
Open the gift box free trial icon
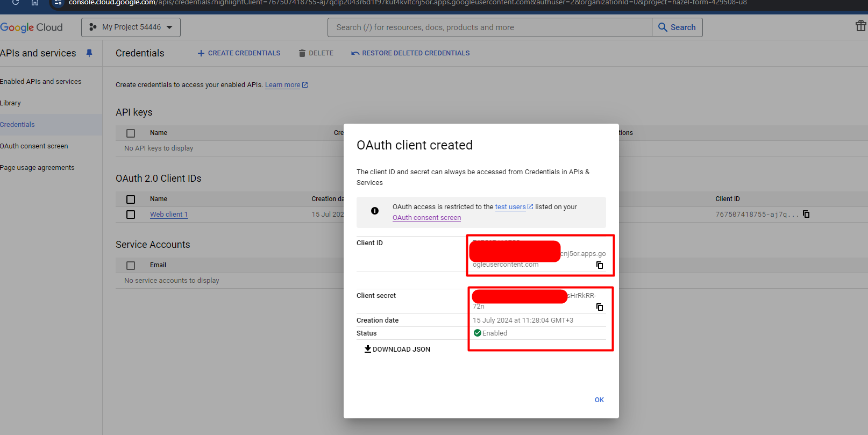tap(860, 26)
